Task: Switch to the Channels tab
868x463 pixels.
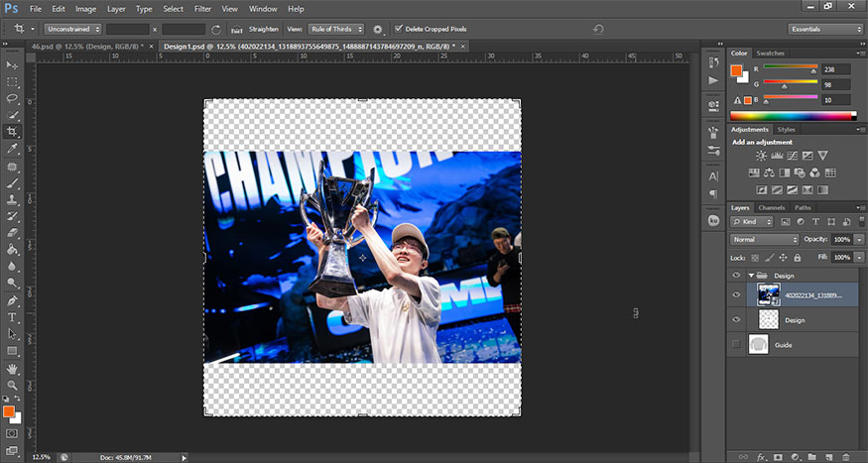Action: click(x=771, y=207)
